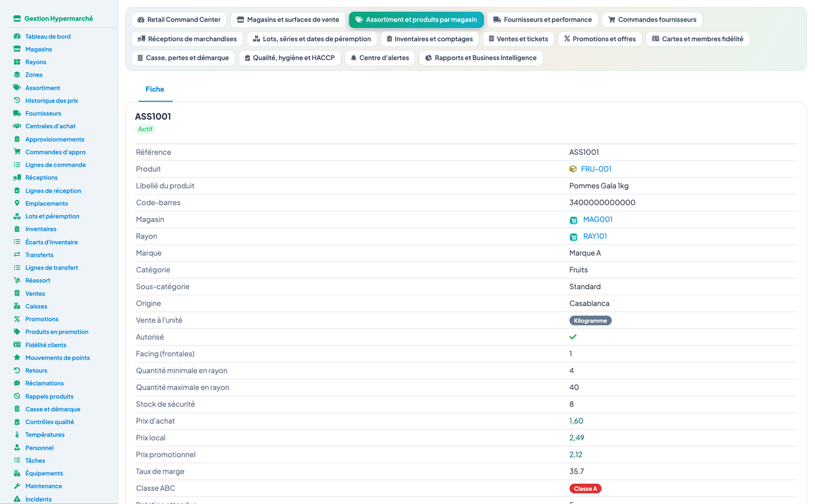
Task: Click the FRU-001 product box icon
Action: tap(573, 169)
